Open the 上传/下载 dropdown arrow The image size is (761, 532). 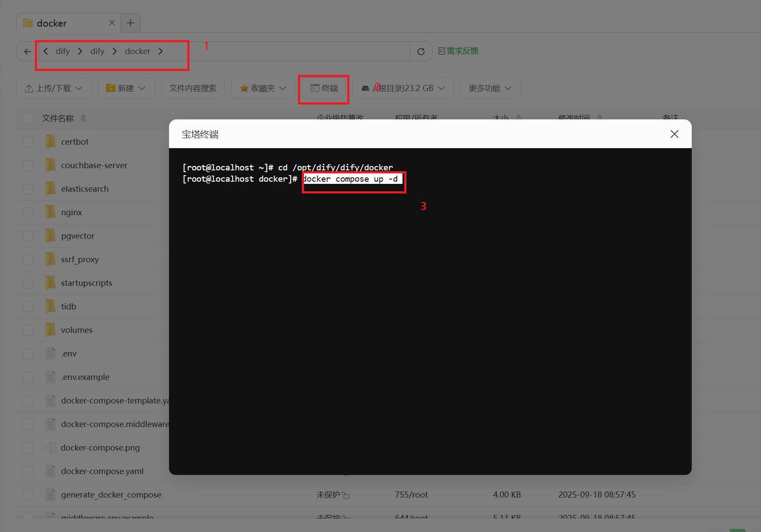pos(78,88)
